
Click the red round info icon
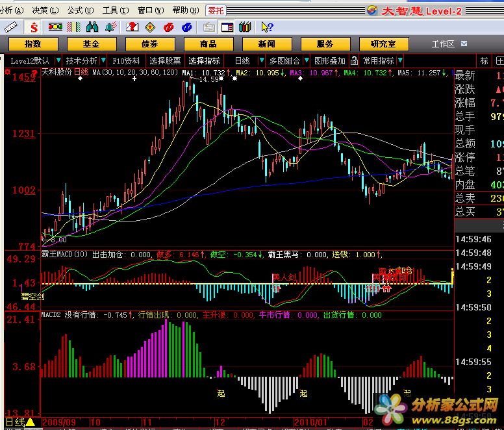168,27
